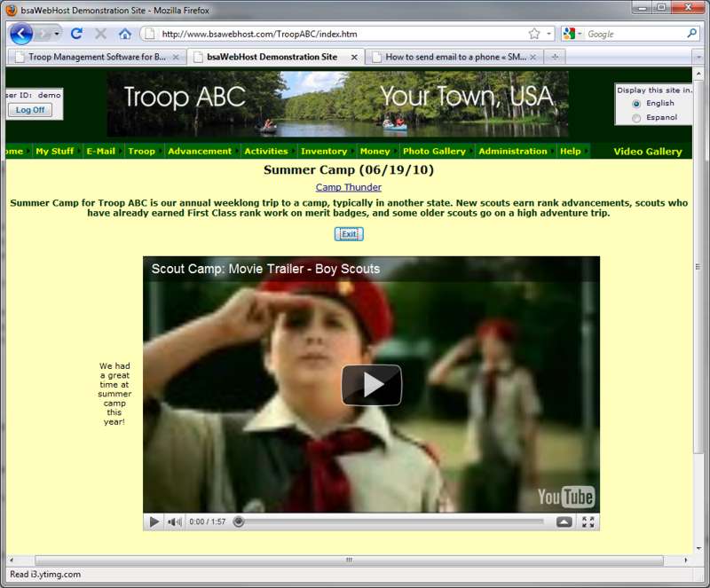Image resolution: width=710 pixels, height=588 pixels.
Task: Click scroll right arrow on horizontal scrollbar
Action: coord(685,561)
